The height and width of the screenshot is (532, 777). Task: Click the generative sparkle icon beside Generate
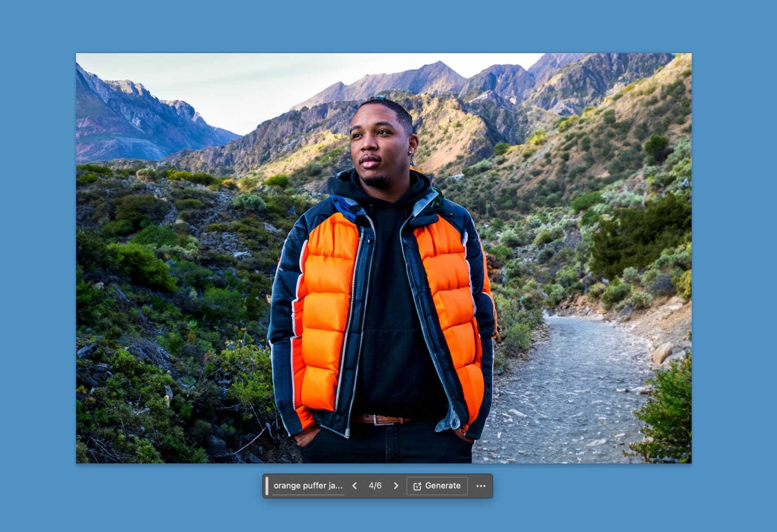tap(417, 485)
